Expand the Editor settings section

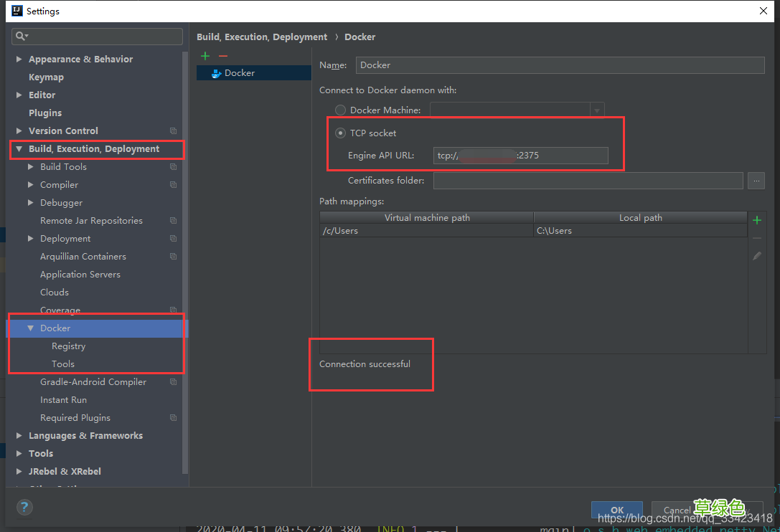[19, 95]
